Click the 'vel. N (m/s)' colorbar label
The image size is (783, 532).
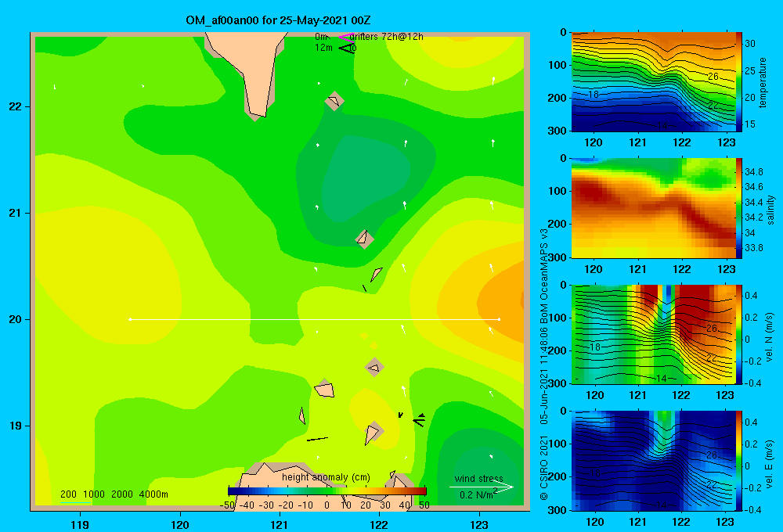coord(769,337)
